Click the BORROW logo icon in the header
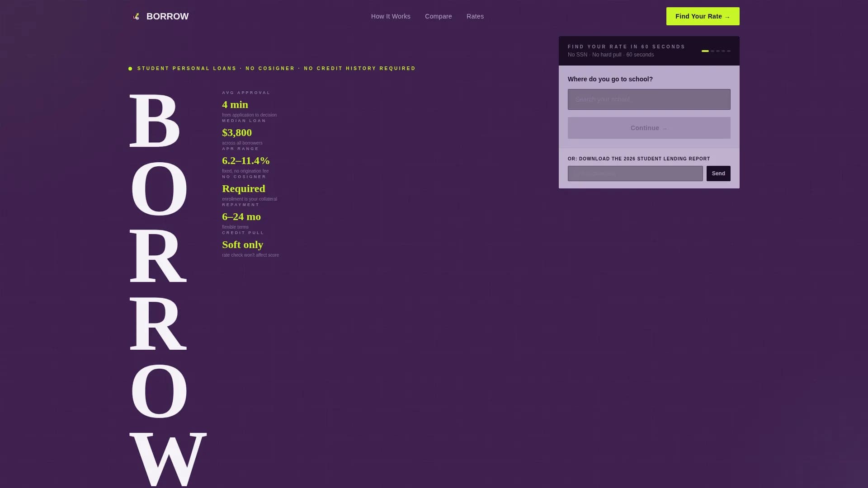 click(x=136, y=16)
